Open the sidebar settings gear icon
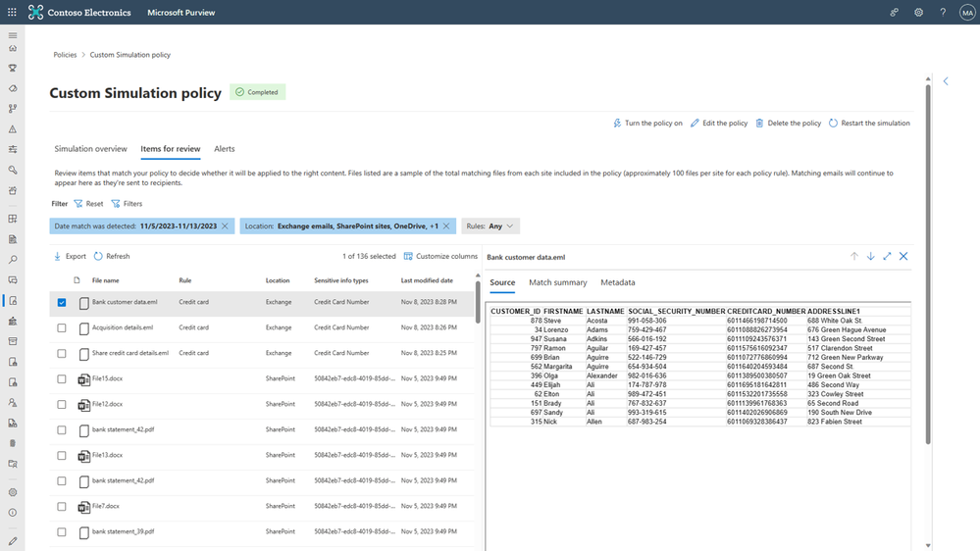The image size is (980, 551). click(x=13, y=492)
